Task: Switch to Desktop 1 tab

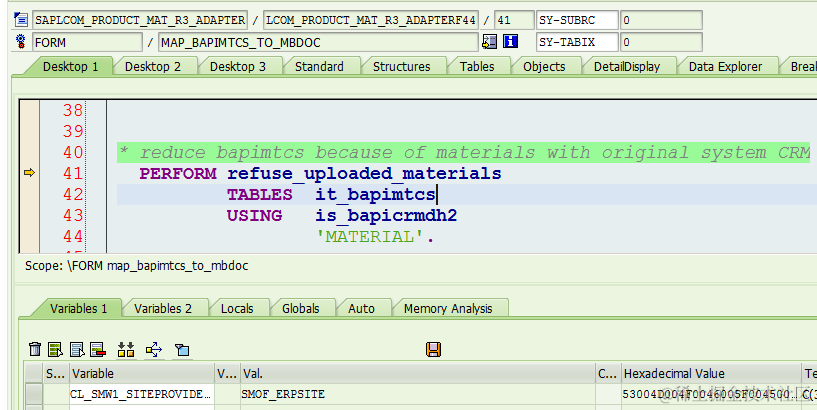Action: tap(70, 67)
